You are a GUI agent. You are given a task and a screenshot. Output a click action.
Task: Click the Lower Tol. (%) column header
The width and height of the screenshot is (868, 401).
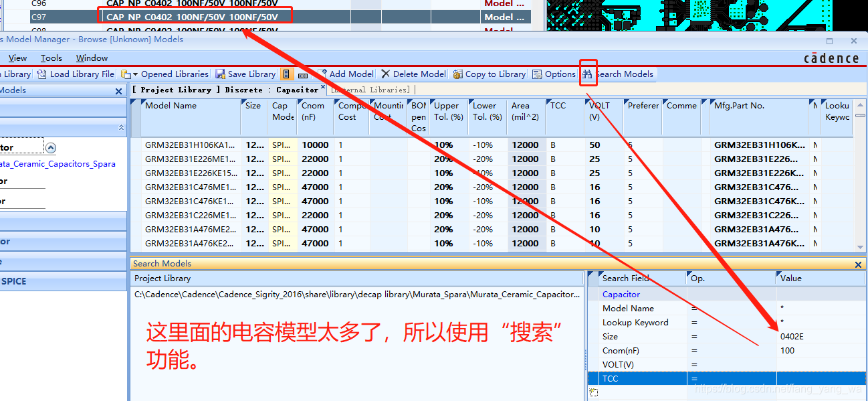coord(488,117)
